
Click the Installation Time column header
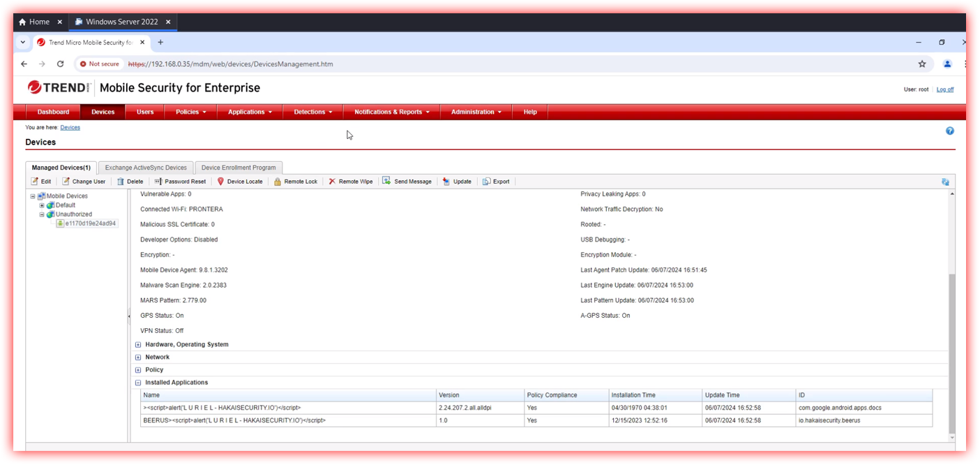[655, 395]
